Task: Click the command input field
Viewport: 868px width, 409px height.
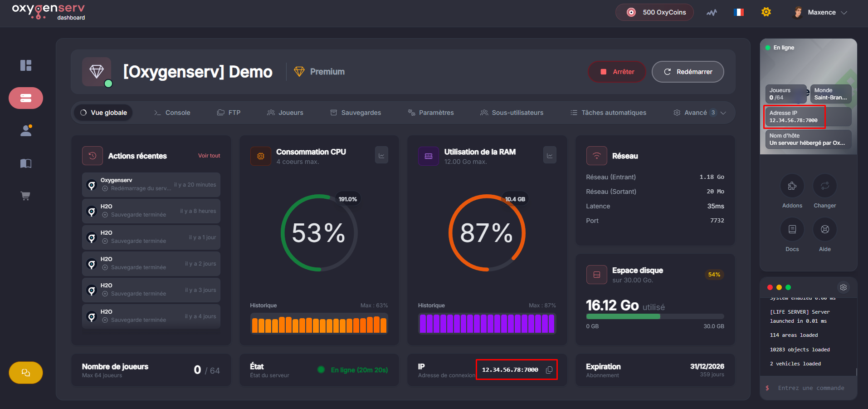Action: coord(811,388)
